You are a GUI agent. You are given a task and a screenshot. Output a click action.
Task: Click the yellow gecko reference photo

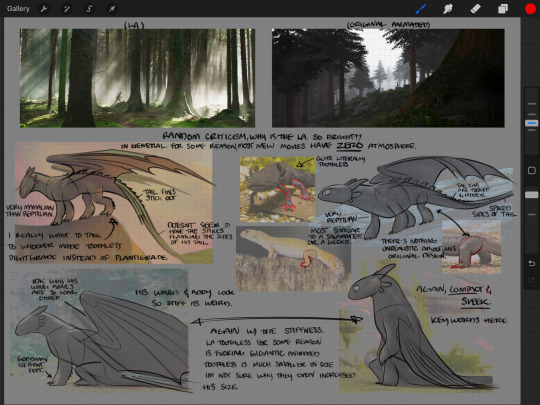pyautogui.click(x=293, y=259)
